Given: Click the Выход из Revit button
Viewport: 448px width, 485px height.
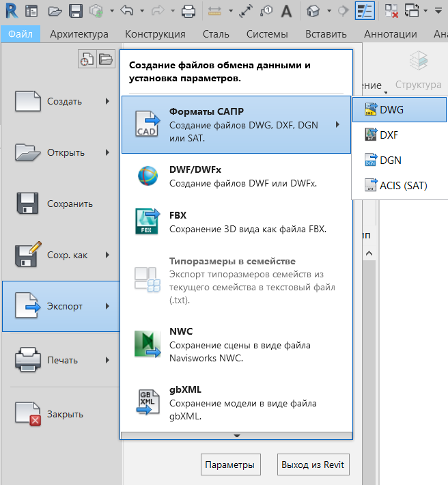Looking at the screenshot, I should [x=313, y=465].
